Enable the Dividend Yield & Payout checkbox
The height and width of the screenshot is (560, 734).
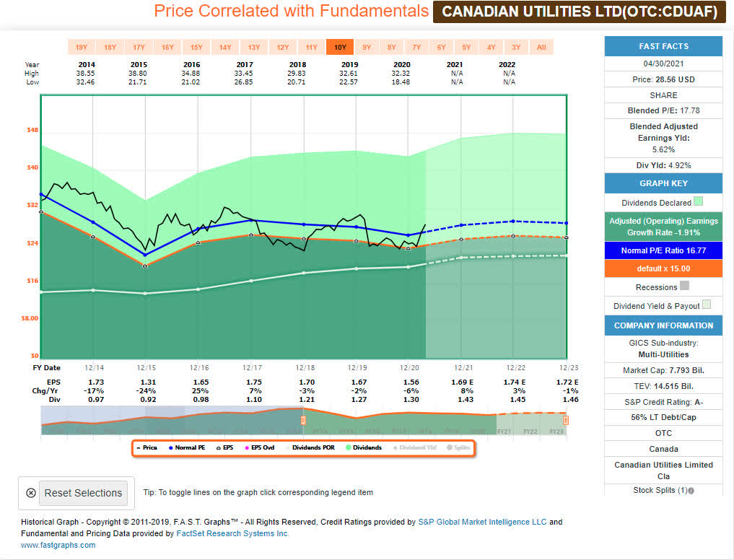pos(707,305)
